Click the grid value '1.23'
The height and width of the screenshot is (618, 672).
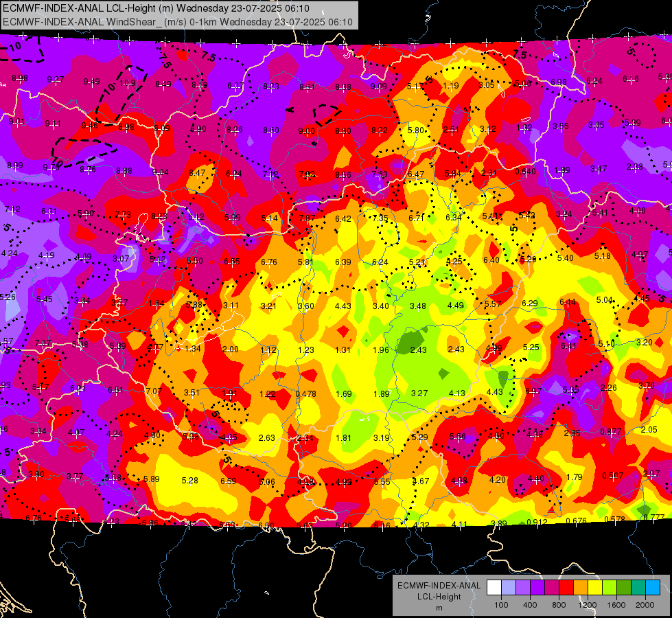pyautogui.click(x=306, y=350)
